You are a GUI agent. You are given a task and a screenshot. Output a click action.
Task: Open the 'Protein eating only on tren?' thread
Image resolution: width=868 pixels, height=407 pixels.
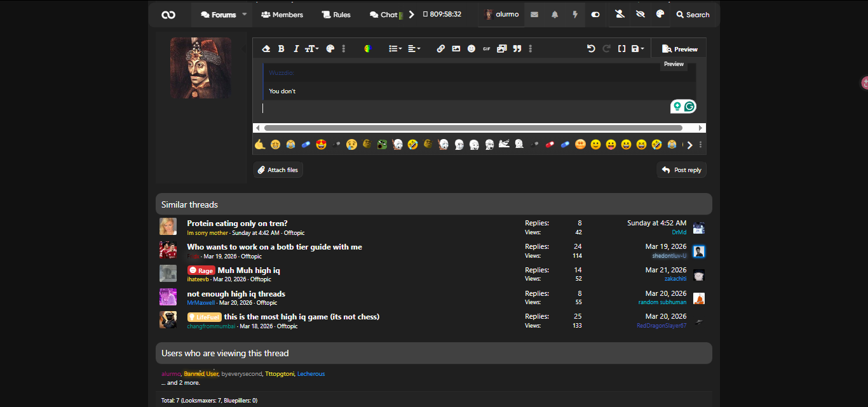coord(237,224)
